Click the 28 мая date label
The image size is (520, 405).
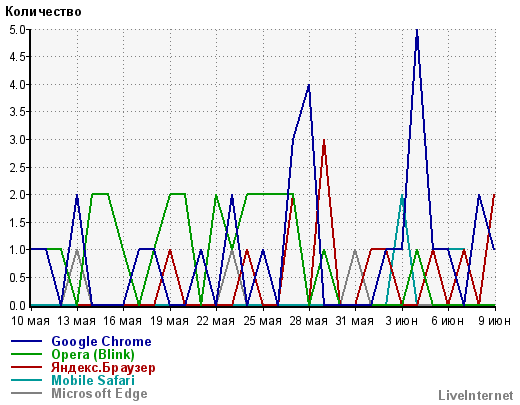tap(309, 321)
